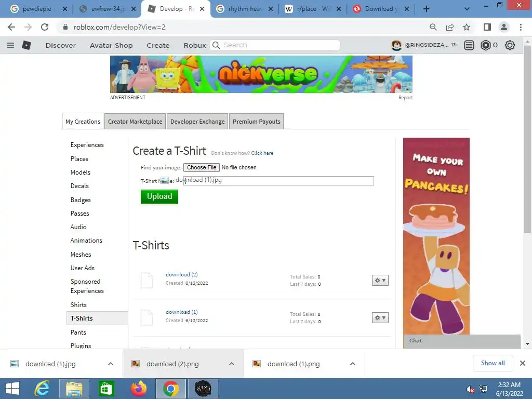
Task: Click the share page icon
Action: coord(450,27)
